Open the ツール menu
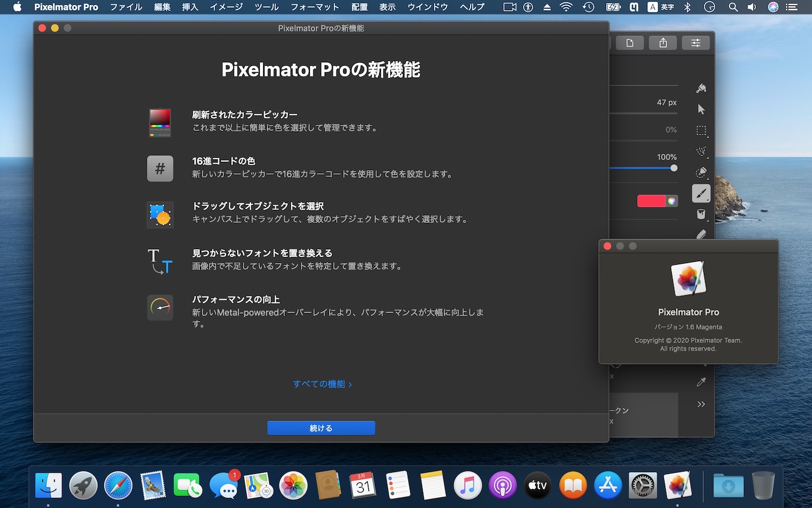The image size is (812, 508). [266, 7]
